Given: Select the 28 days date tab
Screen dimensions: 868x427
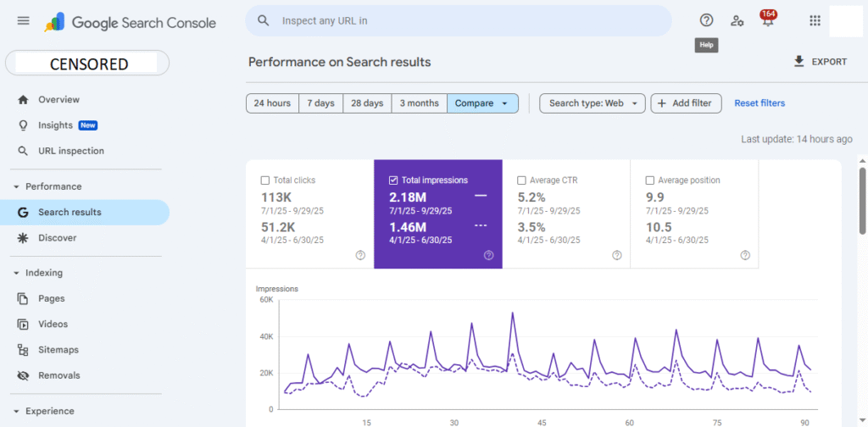Looking at the screenshot, I should pyautogui.click(x=367, y=103).
